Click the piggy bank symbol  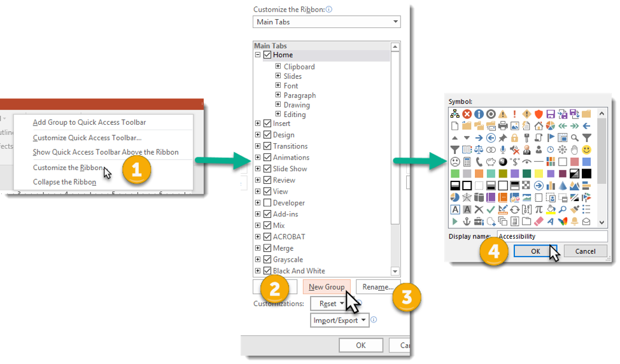[x=491, y=162]
